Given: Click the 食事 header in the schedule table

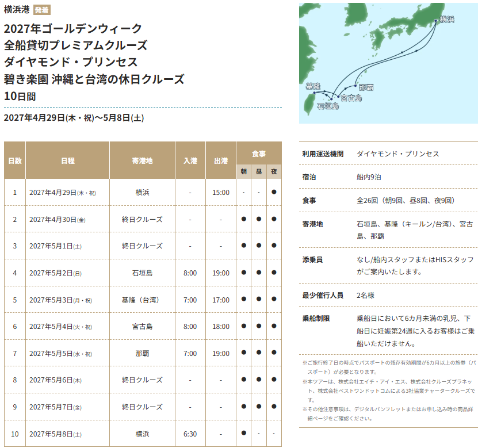Looking at the screenshot, I should coord(259,154).
